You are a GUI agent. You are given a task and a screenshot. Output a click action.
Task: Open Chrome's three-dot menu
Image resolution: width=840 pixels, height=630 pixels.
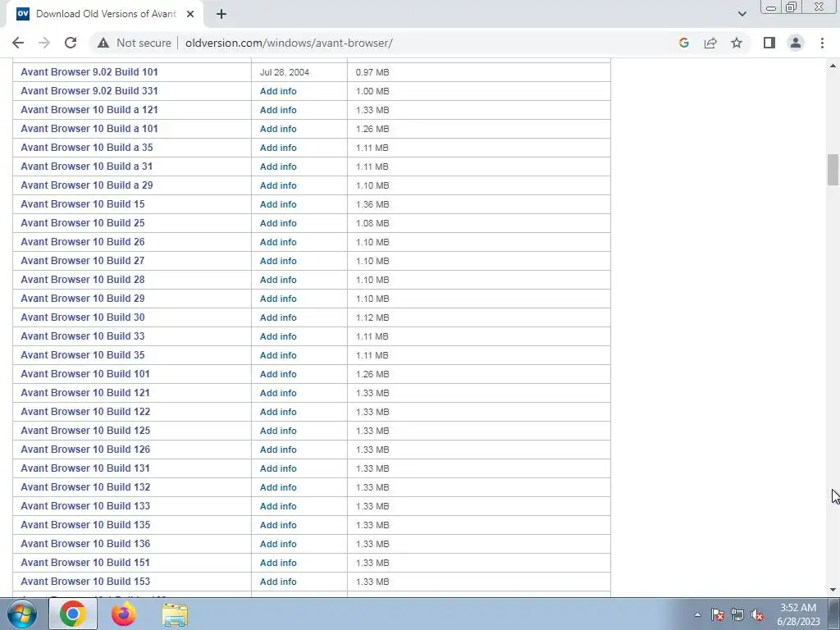click(822, 43)
